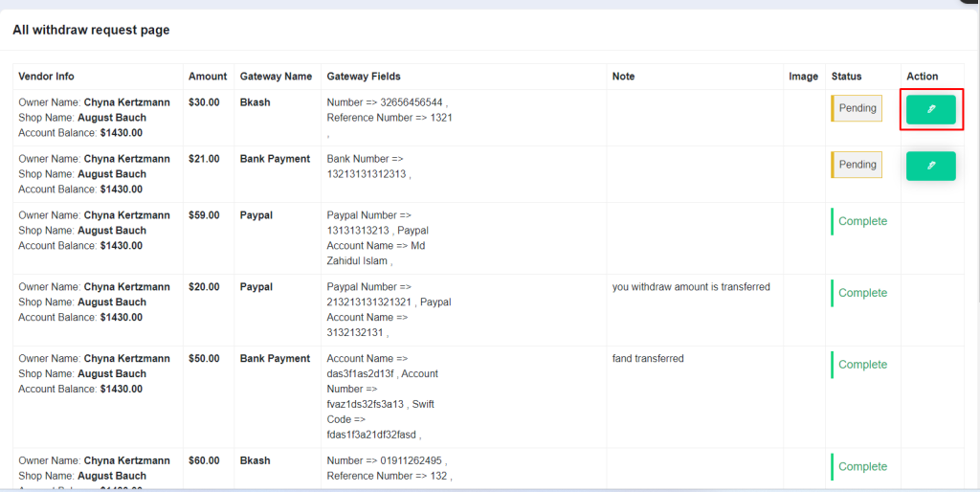Click Bkash gateway name in $60.00 row
The height and width of the screenshot is (492, 980).
click(x=255, y=460)
